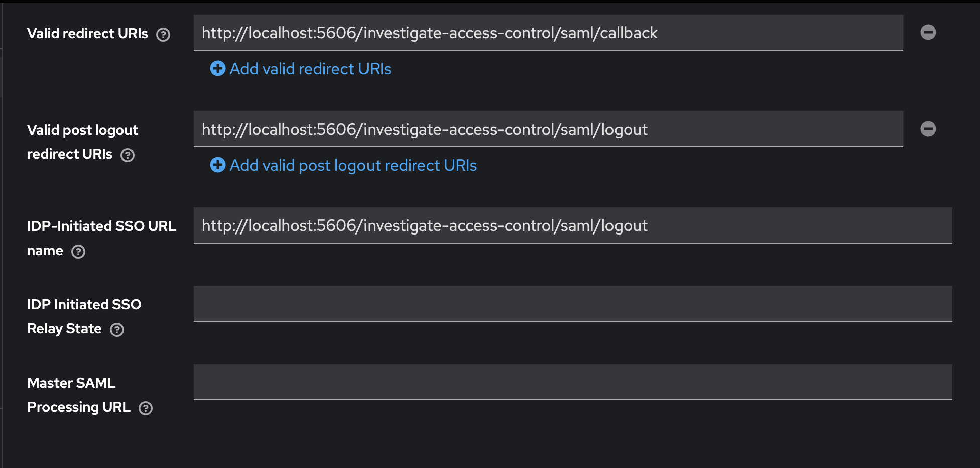Open help for Master SAML Processing URL
980x468 pixels.
[146, 408]
